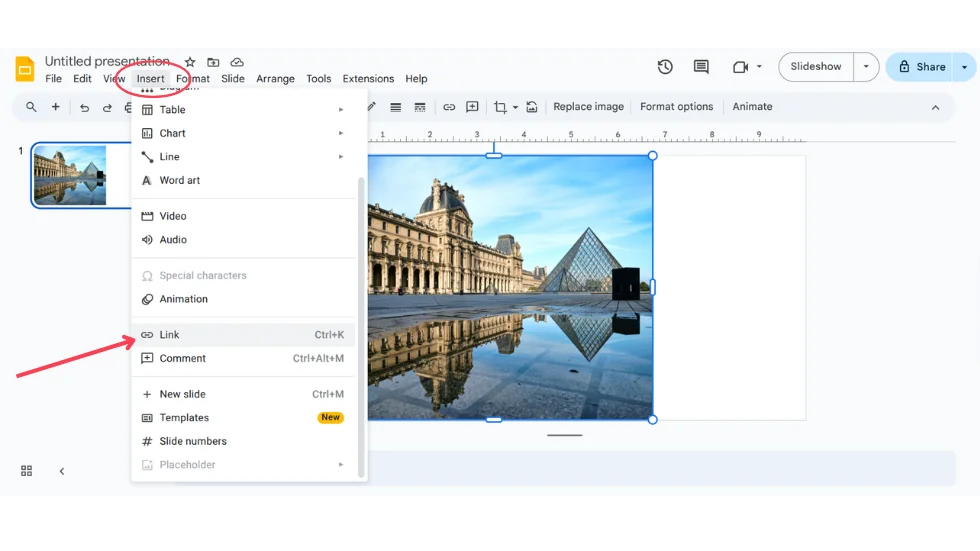980x551 pixels.
Task: Click the Share button
Action: pos(921,67)
